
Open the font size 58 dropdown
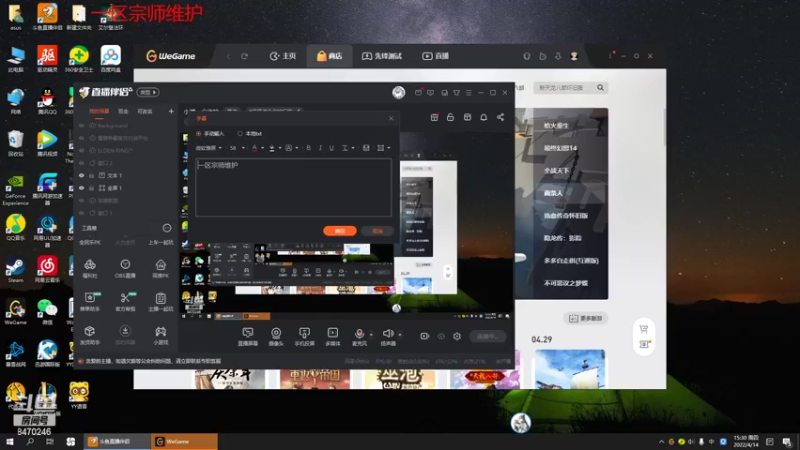pos(237,148)
